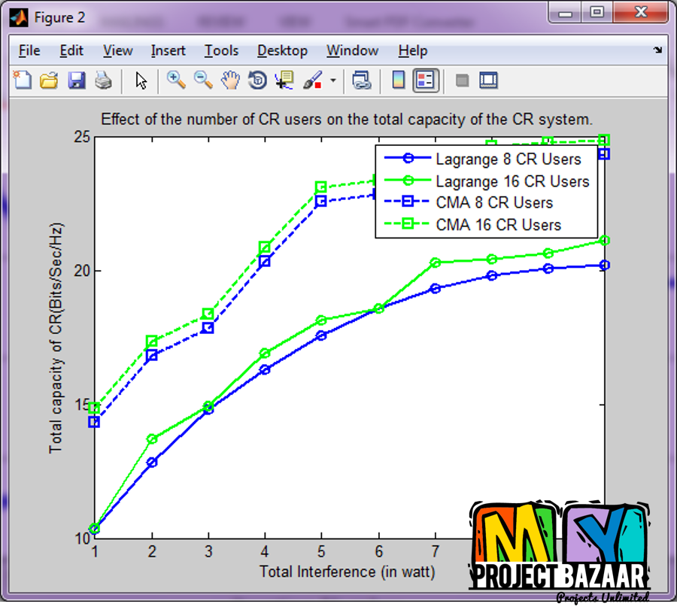Click the Open File folder icon

(49, 80)
